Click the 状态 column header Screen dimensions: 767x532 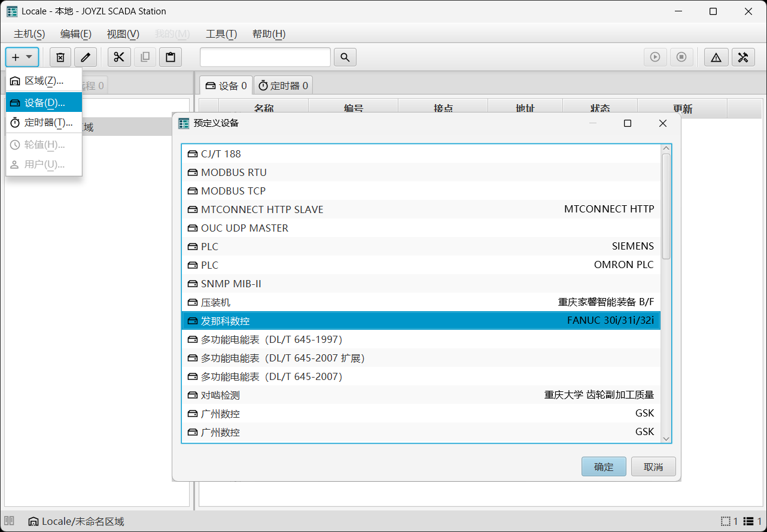[x=600, y=109]
